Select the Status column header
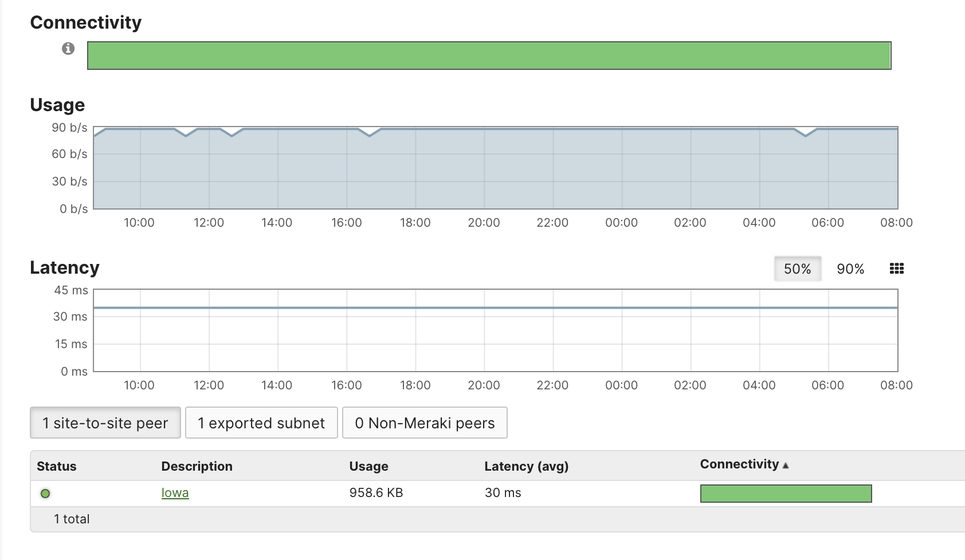Screen dimensions: 965x560 point(56,466)
